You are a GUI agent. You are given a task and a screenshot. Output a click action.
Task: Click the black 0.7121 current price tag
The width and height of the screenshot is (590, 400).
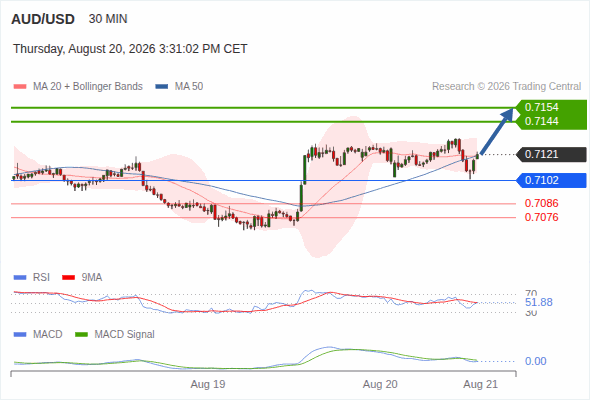551,154
